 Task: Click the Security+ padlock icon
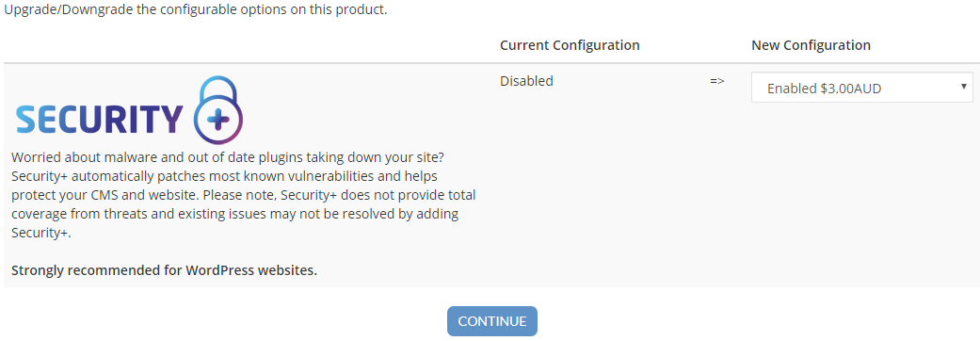pos(218,111)
